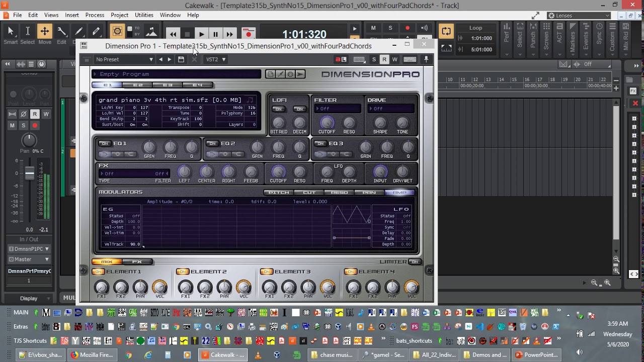The width and height of the screenshot is (644, 362).
Task: Save the preset with the floppy disk icon
Action: [181, 59]
